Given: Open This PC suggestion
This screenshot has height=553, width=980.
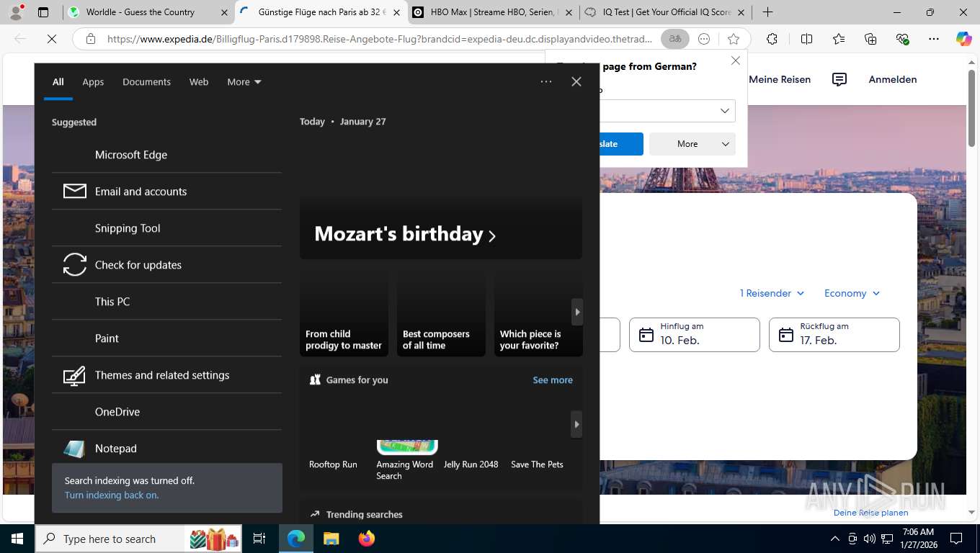Looking at the screenshot, I should point(166,302).
